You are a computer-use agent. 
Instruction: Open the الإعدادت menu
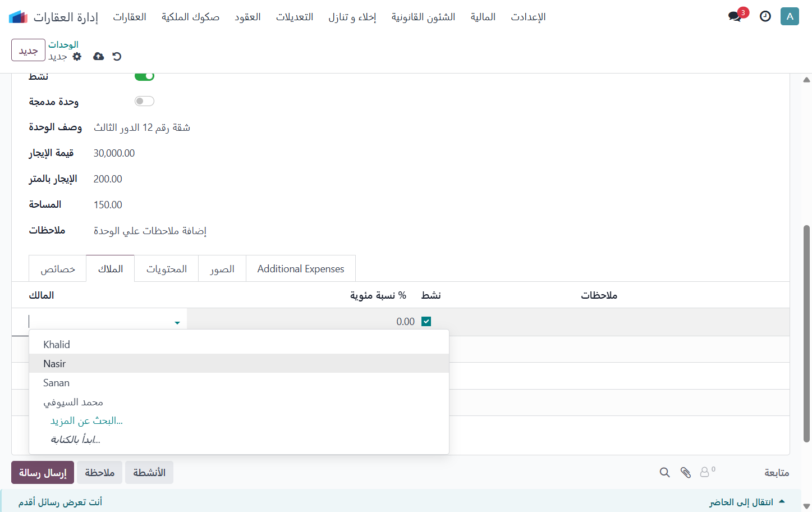coord(528,17)
